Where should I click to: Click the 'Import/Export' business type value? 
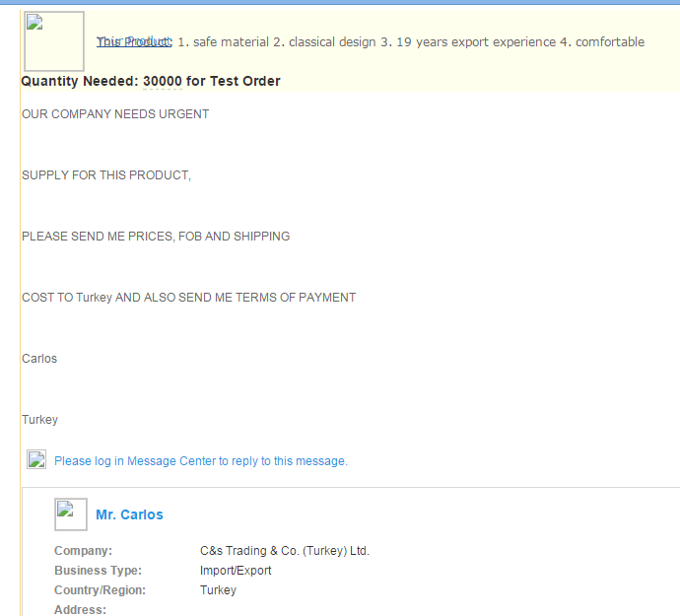pyautogui.click(x=236, y=571)
